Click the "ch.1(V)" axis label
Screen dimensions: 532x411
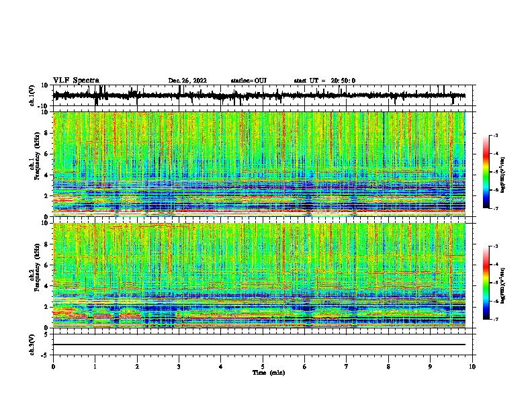pyautogui.click(x=32, y=95)
